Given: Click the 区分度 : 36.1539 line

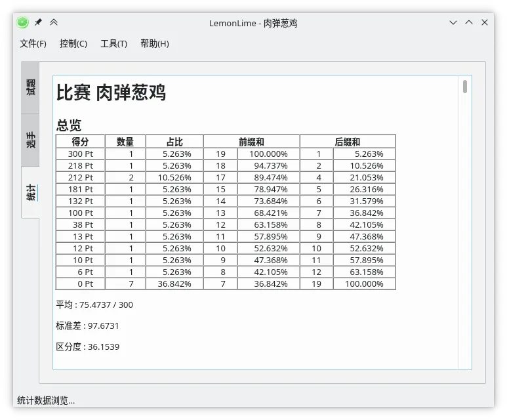Looking at the screenshot, I should click(x=88, y=347).
